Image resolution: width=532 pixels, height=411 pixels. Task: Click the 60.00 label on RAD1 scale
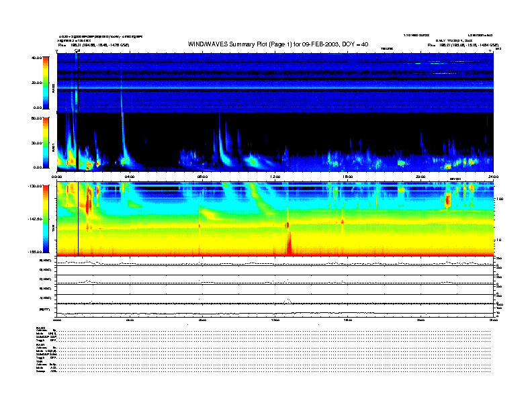(36, 118)
